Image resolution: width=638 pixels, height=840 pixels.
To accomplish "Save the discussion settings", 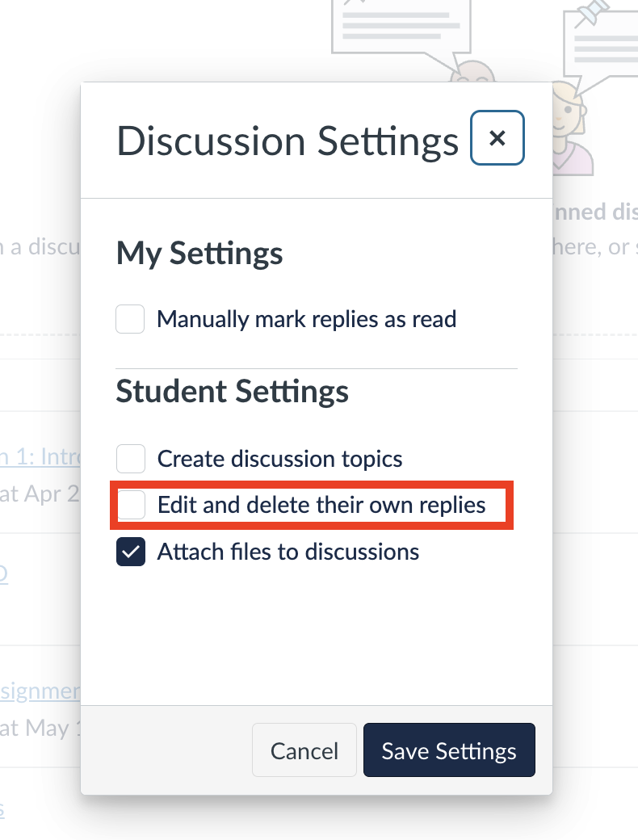I will (449, 750).
